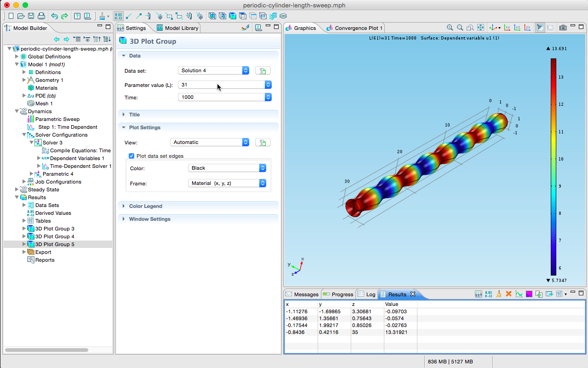Open a model file with folder icon

click(x=21, y=16)
